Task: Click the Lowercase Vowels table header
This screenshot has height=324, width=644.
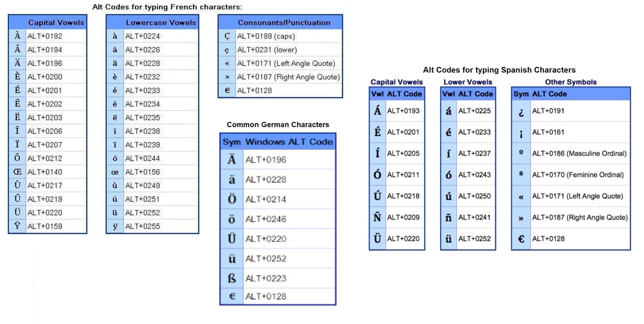Action: click(161, 23)
